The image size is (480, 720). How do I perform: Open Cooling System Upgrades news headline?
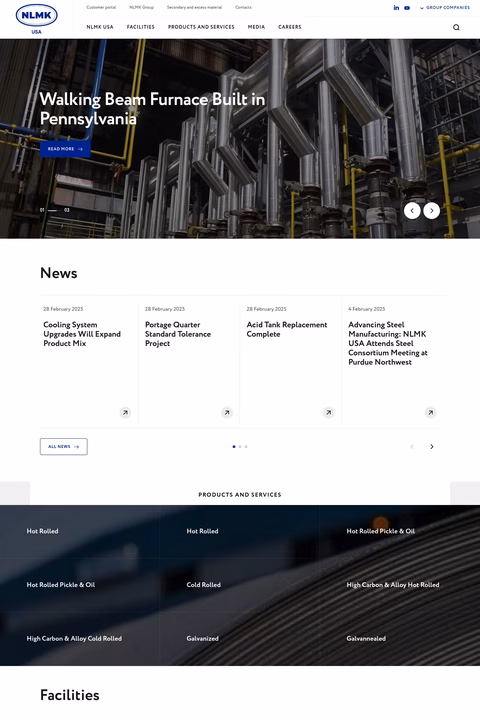coord(82,334)
